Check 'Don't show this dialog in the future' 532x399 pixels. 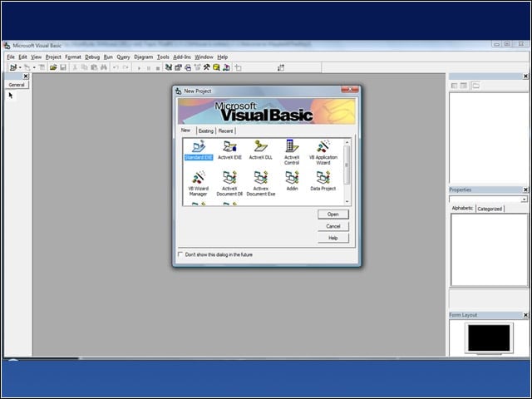(x=180, y=254)
